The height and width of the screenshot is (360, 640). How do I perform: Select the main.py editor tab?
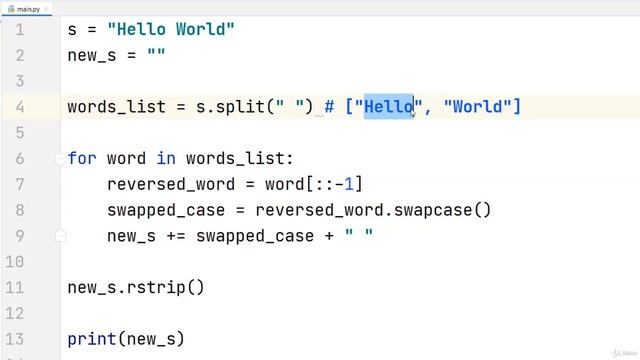(27, 9)
